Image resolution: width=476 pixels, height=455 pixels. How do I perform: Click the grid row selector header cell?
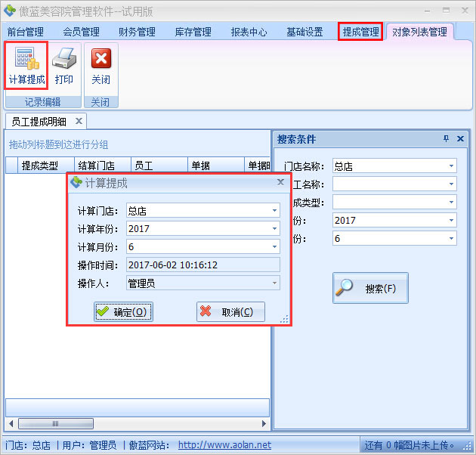pos(11,166)
